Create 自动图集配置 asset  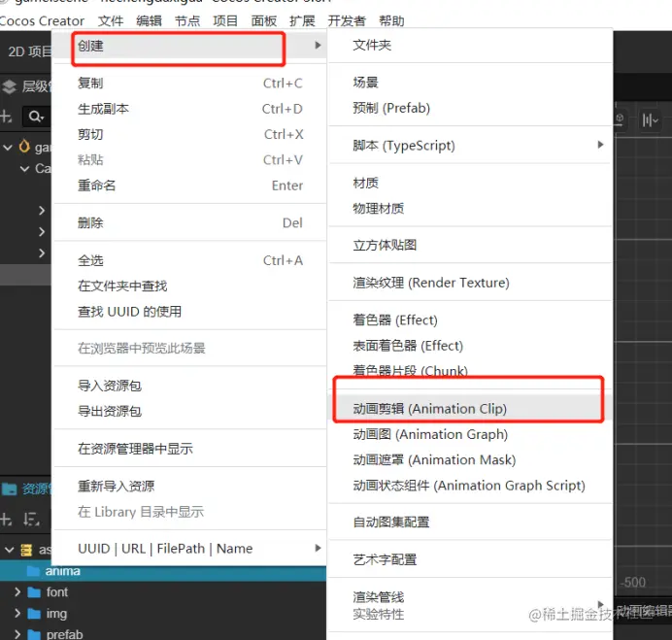click(470, 522)
